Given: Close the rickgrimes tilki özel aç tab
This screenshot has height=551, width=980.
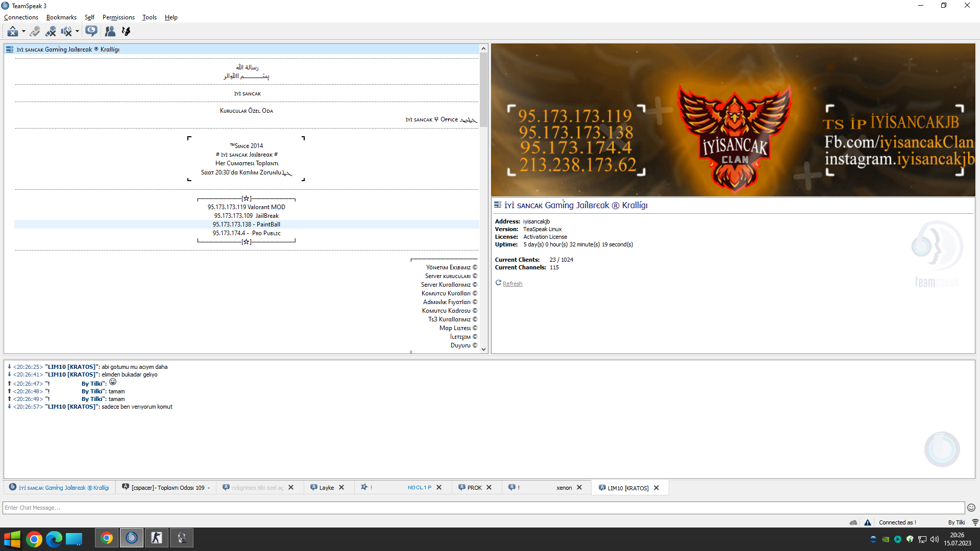Looking at the screenshot, I should pyautogui.click(x=291, y=488).
